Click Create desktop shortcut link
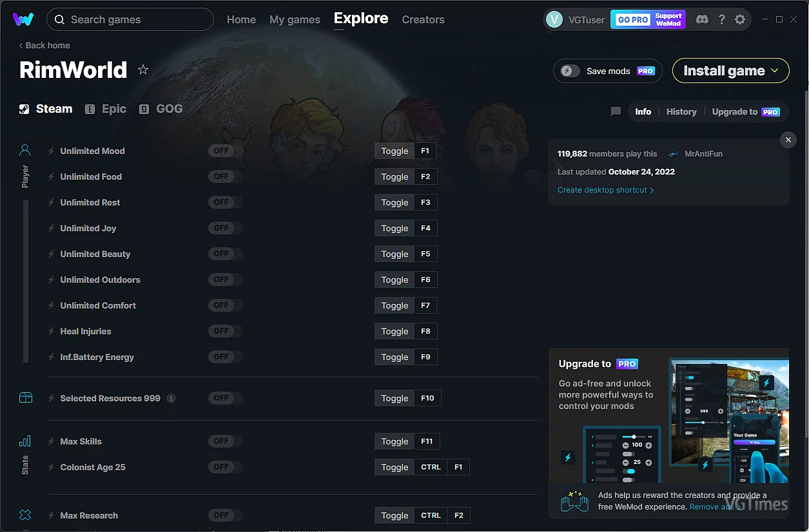Viewport: 809px width, 532px height. point(606,190)
